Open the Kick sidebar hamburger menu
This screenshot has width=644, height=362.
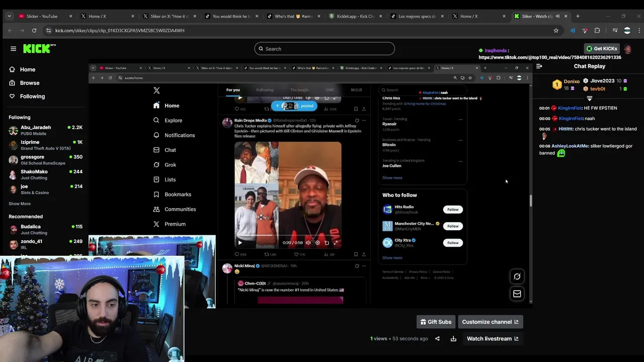coord(13,49)
